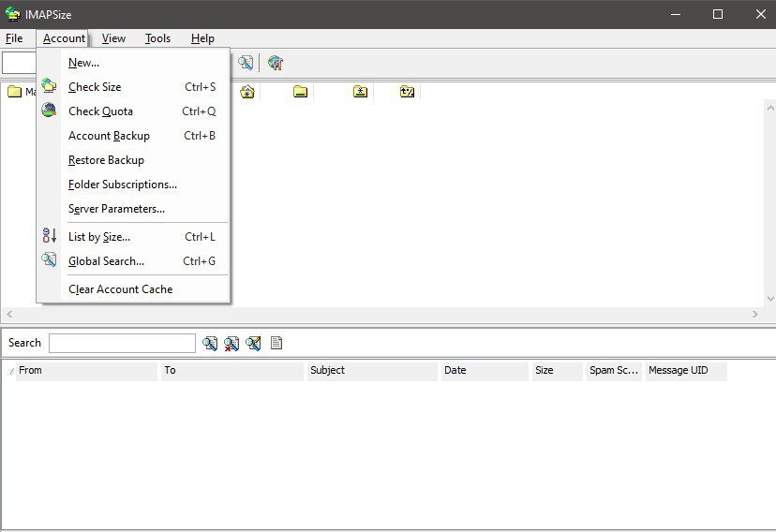
Task: Select Check Quota menu entry
Action: (x=100, y=111)
